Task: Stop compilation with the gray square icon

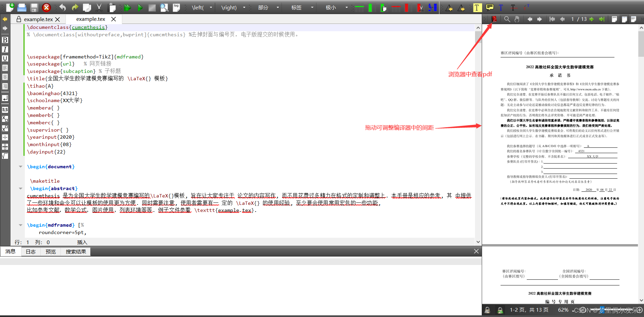Action: click(152, 7)
